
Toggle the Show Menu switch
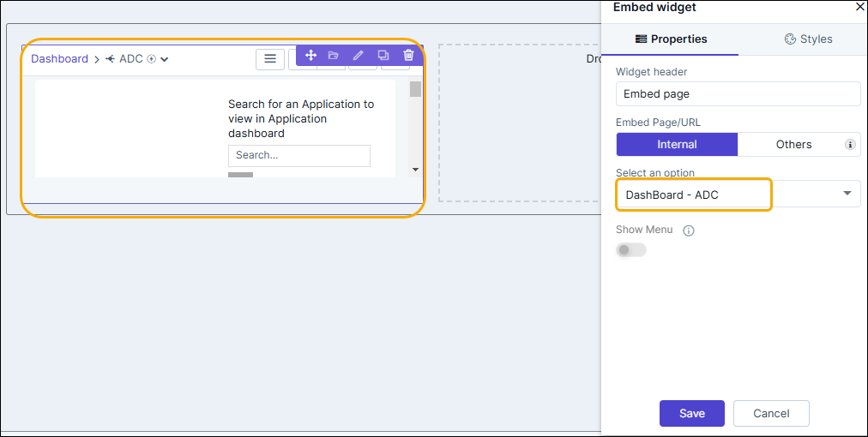click(631, 250)
